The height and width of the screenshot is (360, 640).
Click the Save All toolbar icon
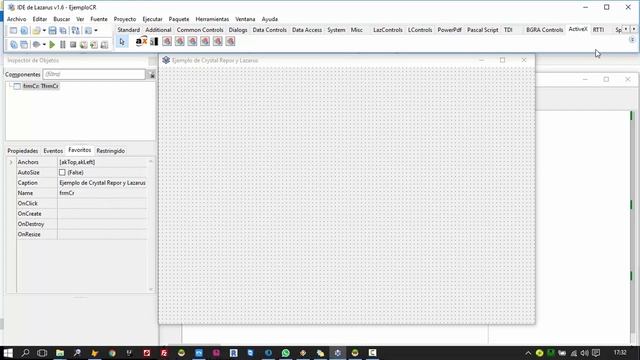[x=63, y=31]
